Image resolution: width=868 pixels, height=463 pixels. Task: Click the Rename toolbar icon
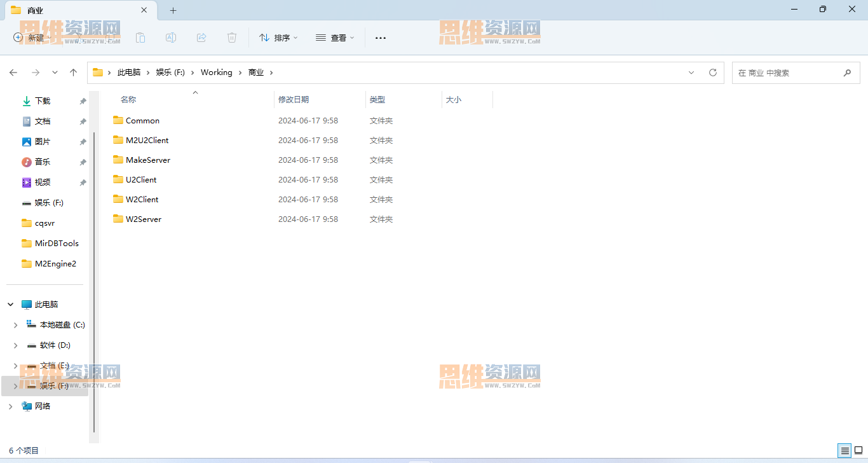pyautogui.click(x=171, y=38)
